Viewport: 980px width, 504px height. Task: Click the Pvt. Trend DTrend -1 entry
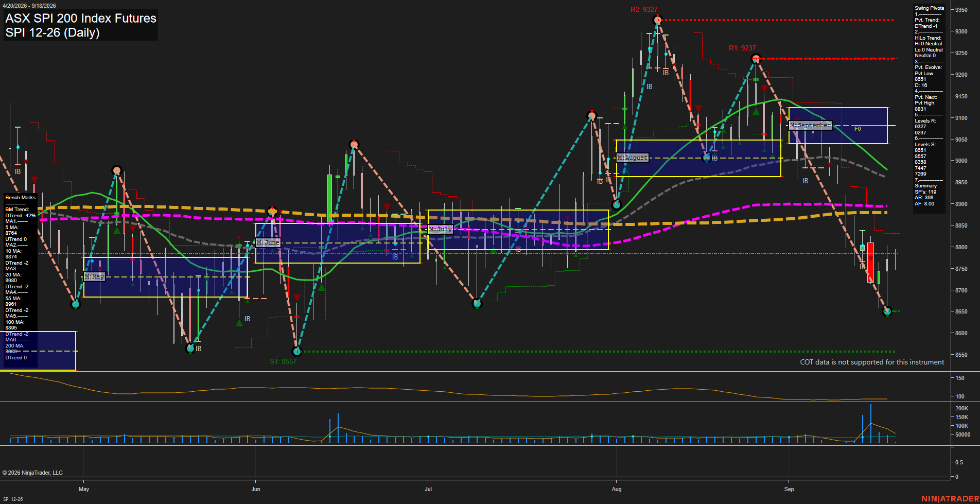click(x=927, y=23)
